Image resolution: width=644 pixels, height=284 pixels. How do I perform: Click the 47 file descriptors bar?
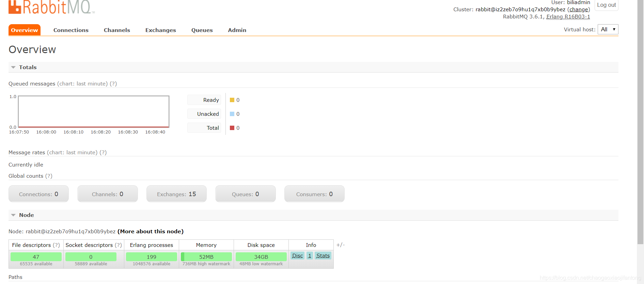point(36,257)
